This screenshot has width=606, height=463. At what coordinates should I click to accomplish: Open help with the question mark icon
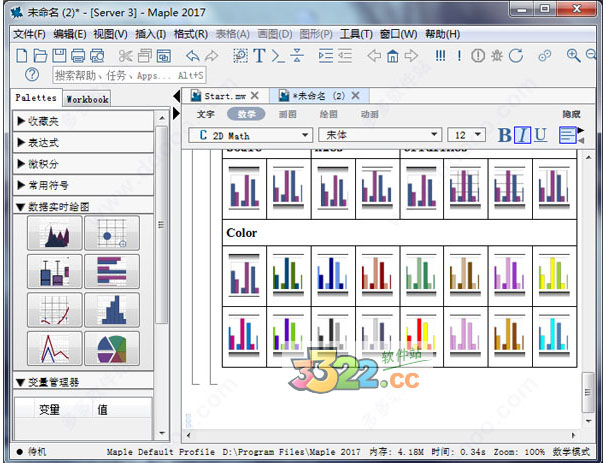32,74
